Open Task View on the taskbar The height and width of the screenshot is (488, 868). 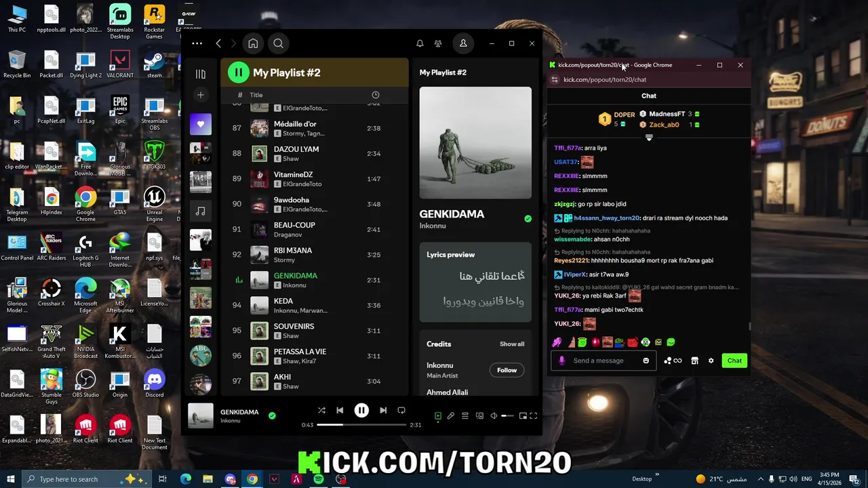tap(163, 479)
